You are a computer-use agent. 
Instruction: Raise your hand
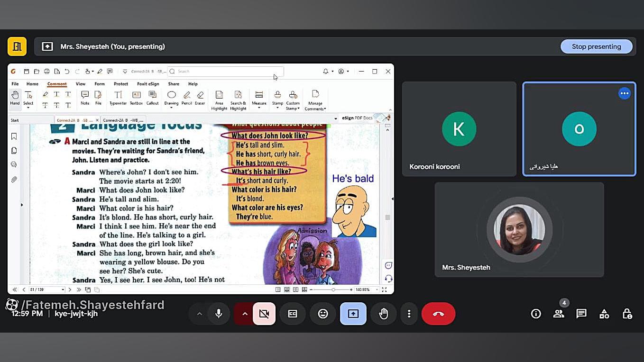tap(384, 314)
